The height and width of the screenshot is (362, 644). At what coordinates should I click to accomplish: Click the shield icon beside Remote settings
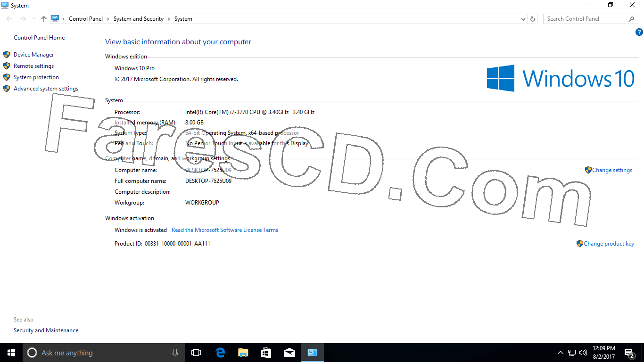7,66
